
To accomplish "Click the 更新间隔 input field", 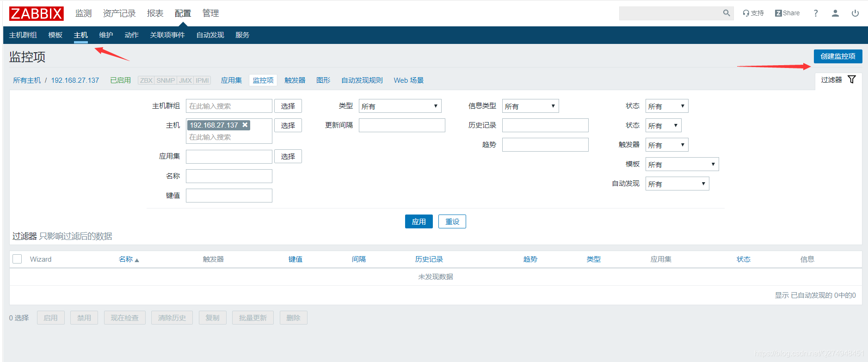I will pyautogui.click(x=402, y=125).
